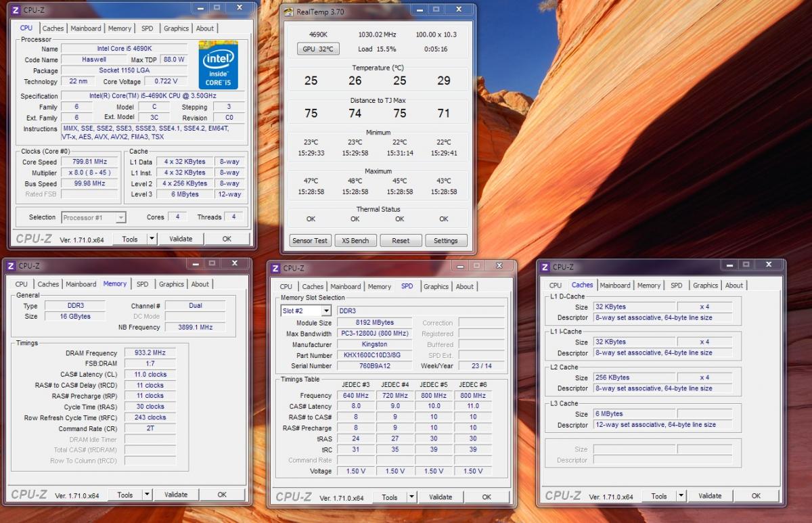
Task: Click Load 15.5% reading in RealTemp
Action: (x=377, y=49)
